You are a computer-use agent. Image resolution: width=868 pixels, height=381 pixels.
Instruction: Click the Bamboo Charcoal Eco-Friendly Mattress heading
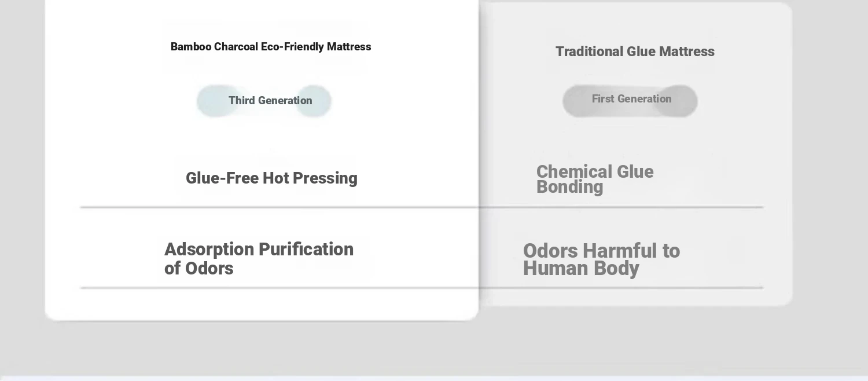(271, 47)
